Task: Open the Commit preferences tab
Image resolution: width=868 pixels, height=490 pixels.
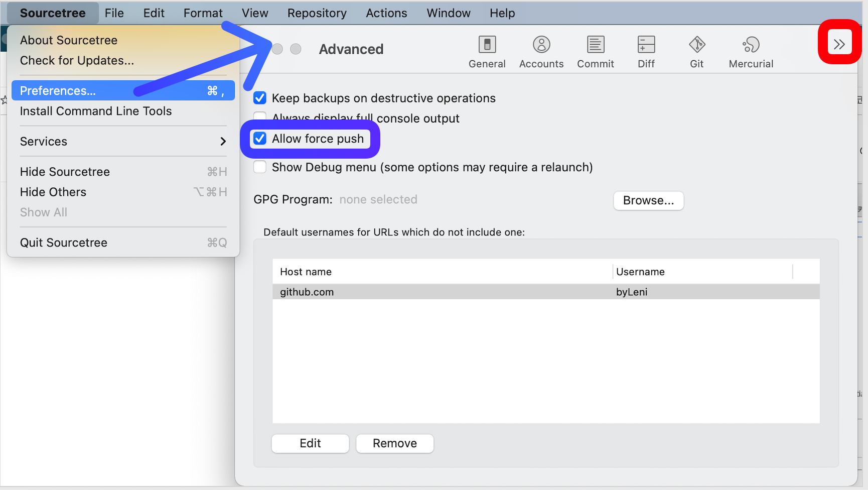Action: coord(596,52)
